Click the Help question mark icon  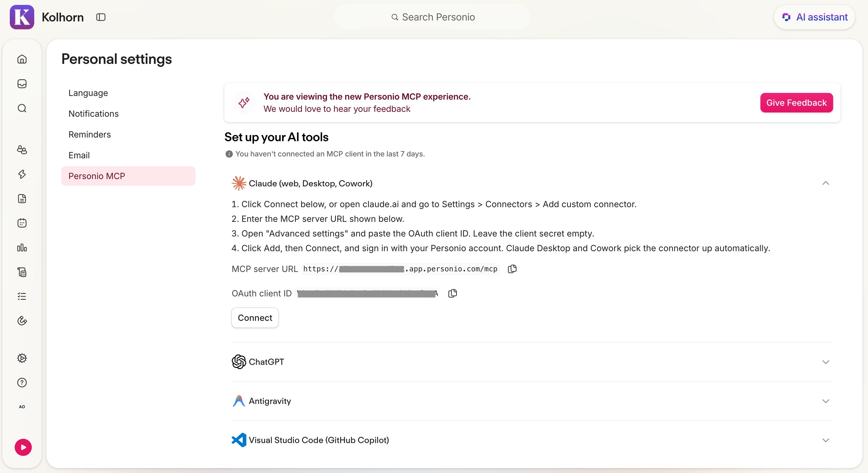pos(22,383)
